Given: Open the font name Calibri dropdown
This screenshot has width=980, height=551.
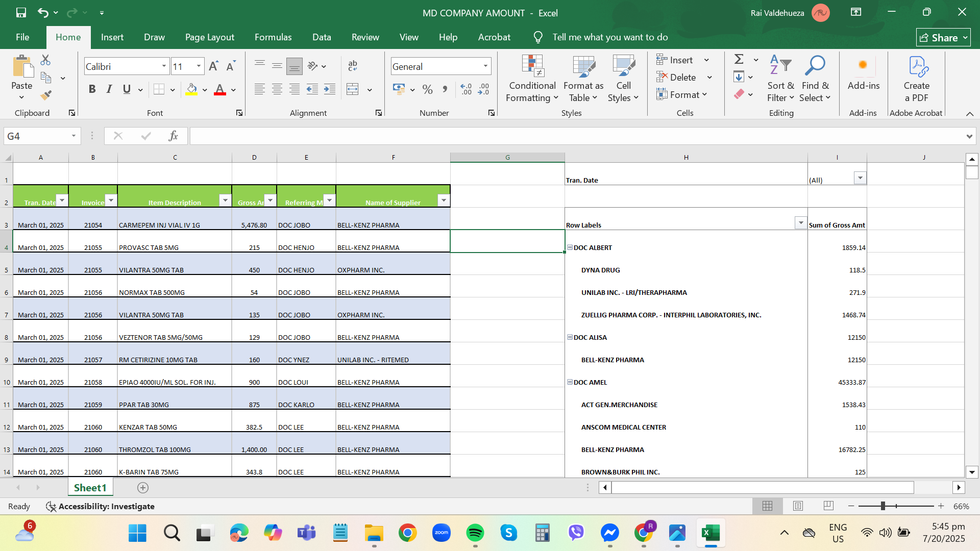Looking at the screenshot, I should tap(164, 66).
